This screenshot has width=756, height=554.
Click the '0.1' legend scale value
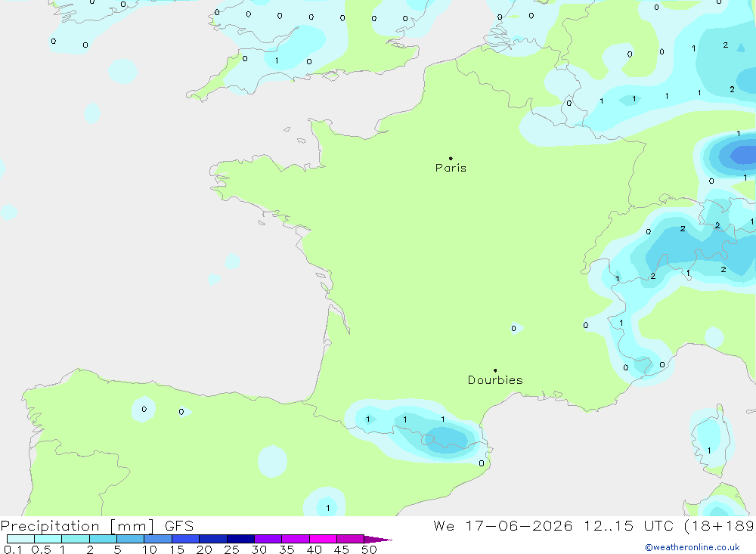point(13,549)
